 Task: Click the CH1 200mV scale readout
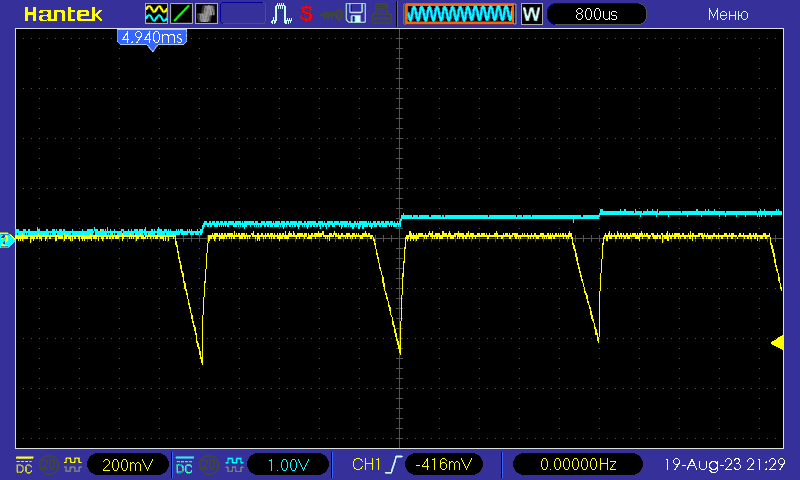pyautogui.click(x=128, y=465)
